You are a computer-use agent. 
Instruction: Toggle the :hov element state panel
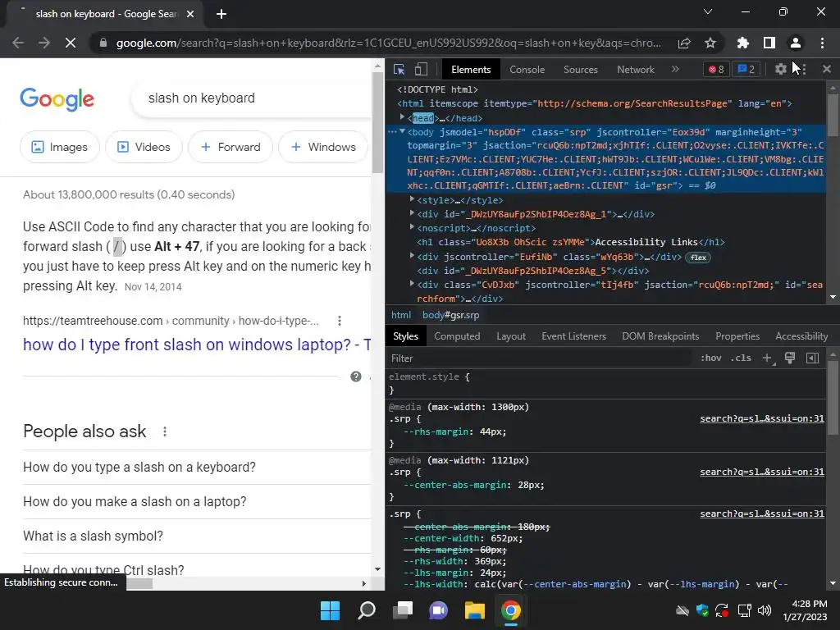tap(711, 358)
